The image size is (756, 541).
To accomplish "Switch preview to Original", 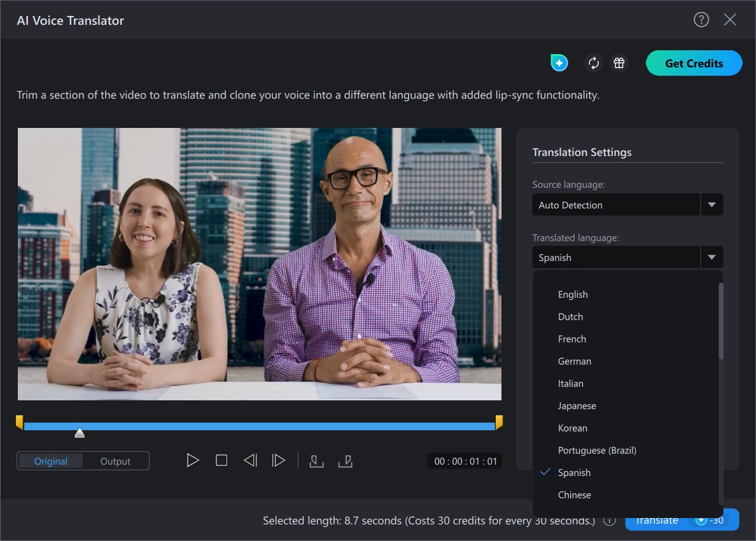I will point(51,461).
